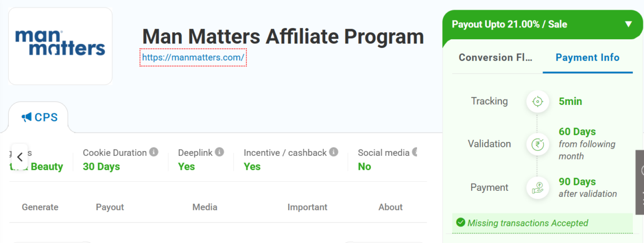Select the Payment Info tab

point(587,58)
